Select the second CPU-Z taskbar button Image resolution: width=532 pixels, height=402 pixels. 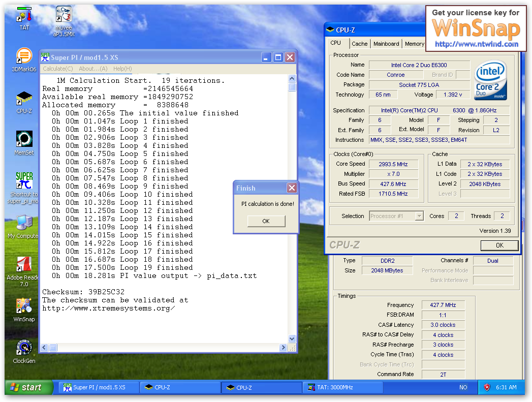click(262, 387)
